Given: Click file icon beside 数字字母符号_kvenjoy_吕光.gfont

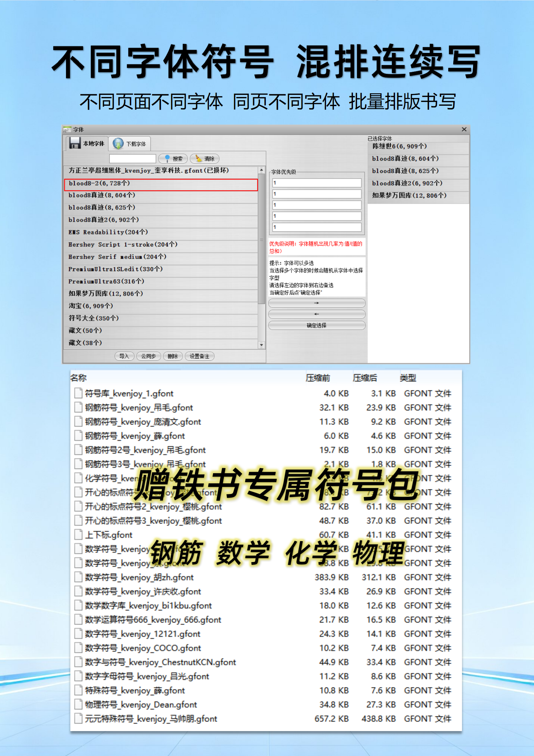Looking at the screenshot, I should click(78, 676).
